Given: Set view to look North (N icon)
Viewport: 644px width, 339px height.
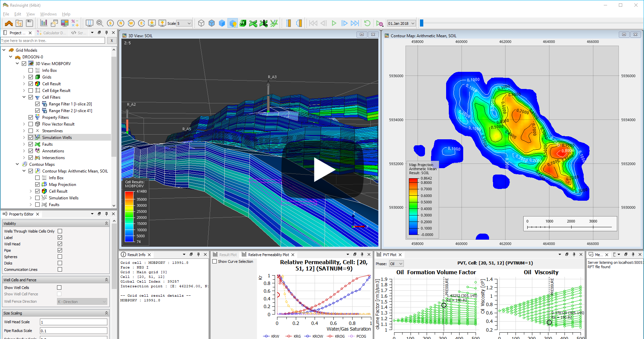Looking at the screenshot, I should coord(121,23).
